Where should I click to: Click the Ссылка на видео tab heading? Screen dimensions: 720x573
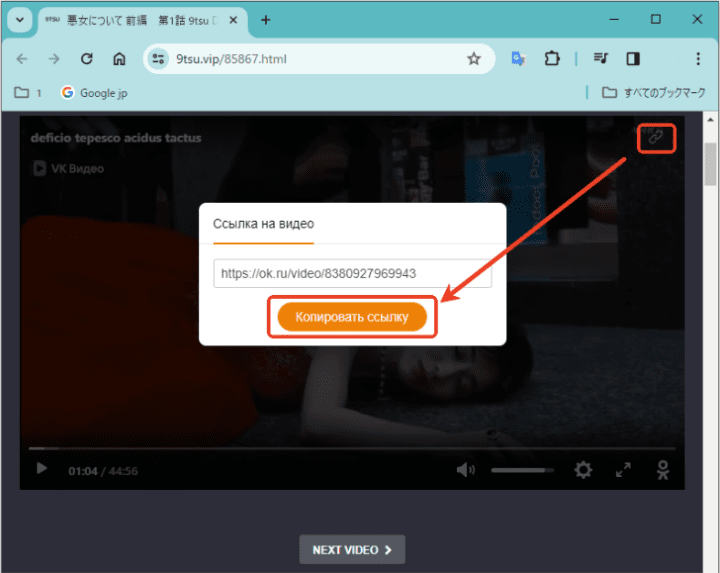(264, 224)
